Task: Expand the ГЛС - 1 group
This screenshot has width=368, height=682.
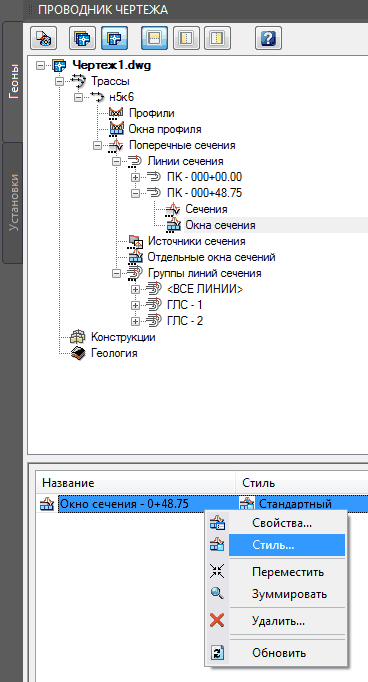Action: pos(135,305)
